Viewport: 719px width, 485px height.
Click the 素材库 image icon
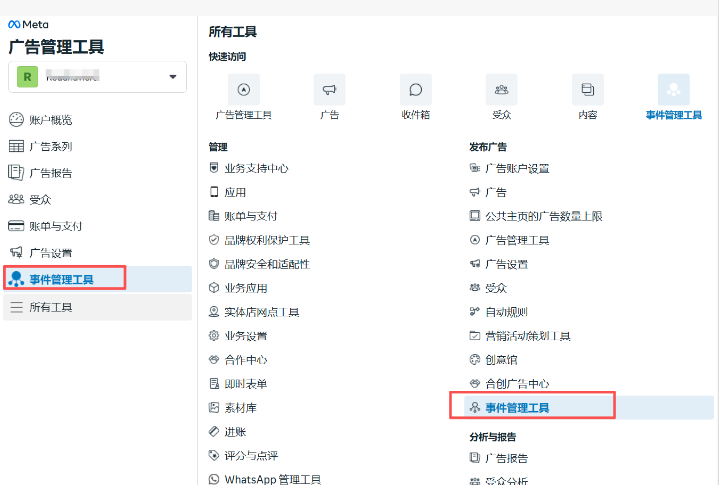point(214,408)
